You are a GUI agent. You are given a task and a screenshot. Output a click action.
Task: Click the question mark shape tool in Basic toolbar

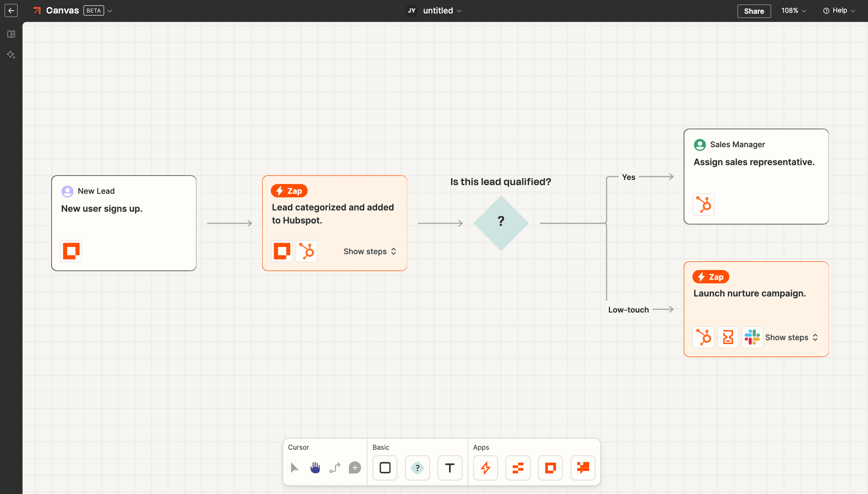(x=418, y=467)
